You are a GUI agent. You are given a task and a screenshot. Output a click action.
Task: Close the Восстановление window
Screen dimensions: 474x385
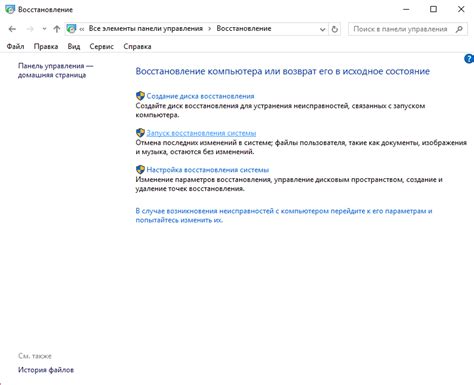(461, 9)
